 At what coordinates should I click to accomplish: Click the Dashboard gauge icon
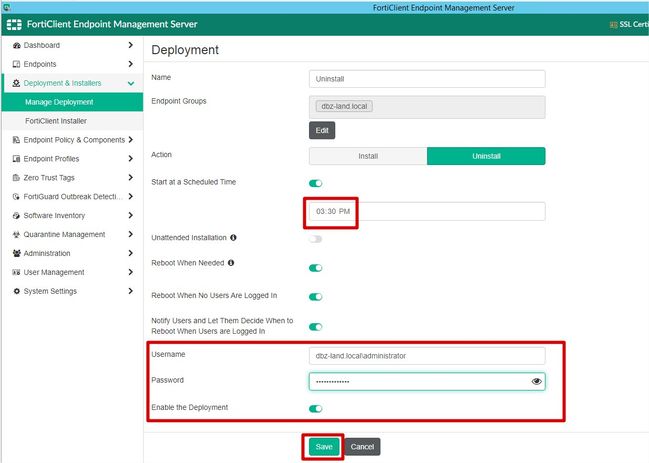pos(17,46)
